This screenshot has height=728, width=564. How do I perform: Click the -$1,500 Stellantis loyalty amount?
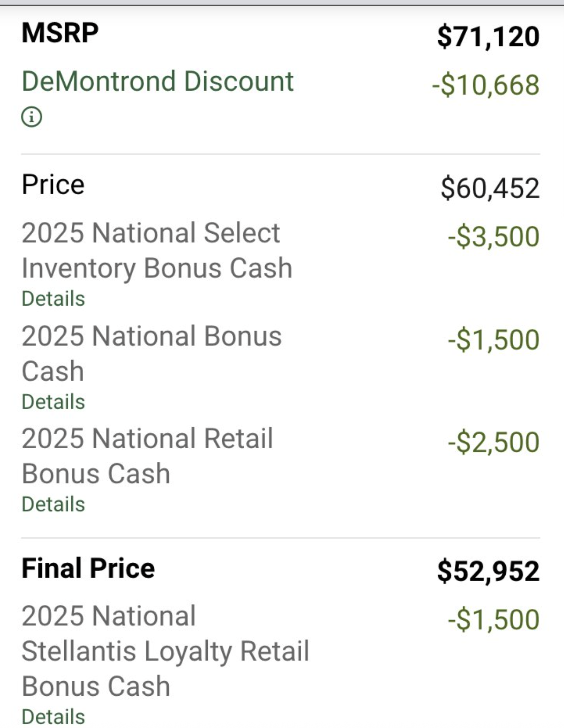coord(493,620)
